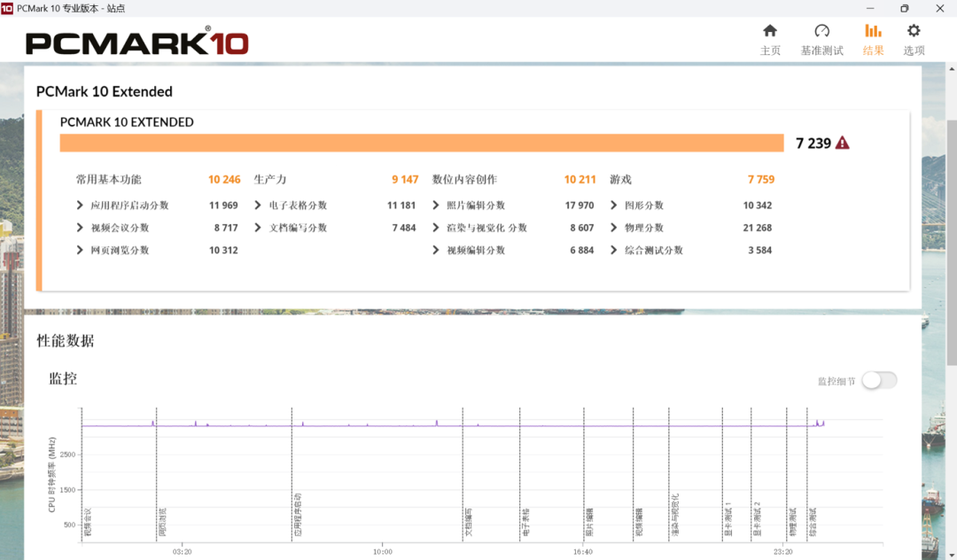
Task: Click the 网页浏览 marker in monitoring chart
Action: (x=162, y=522)
